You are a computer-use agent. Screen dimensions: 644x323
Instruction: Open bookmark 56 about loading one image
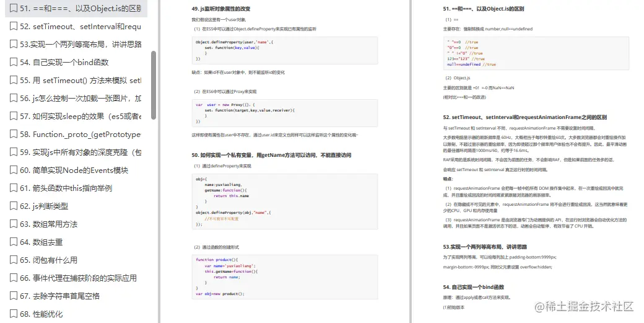tap(80, 98)
